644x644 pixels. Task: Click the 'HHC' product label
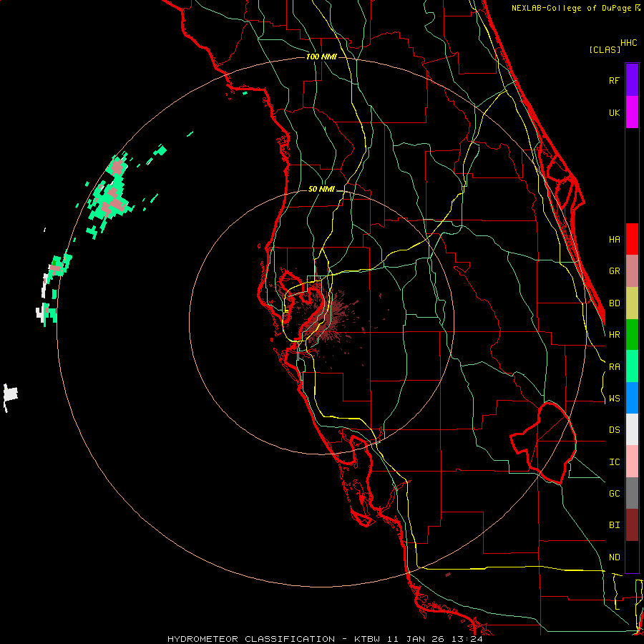[x=629, y=43]
